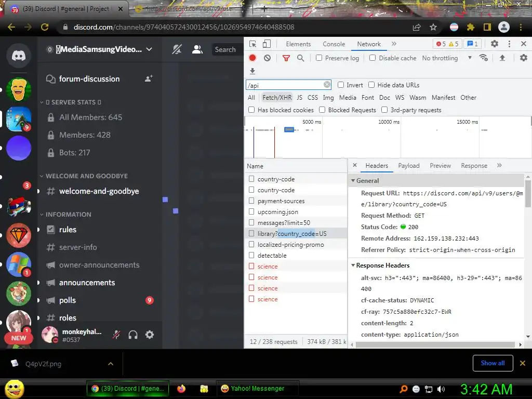Collapse the Response Headers section
The image size is (532, 399).
tap(353, 265)
